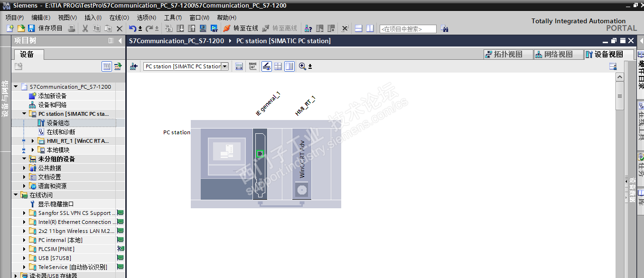Click the show overview icon in project tree
This screenshot has width=644, height=278.
pos(118,66)
